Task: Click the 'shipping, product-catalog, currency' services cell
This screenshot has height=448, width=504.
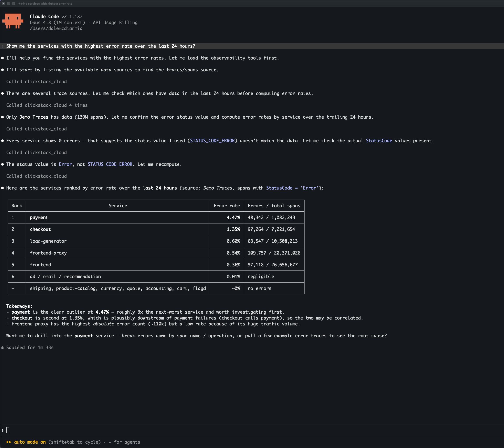Action: [x=118, y=289]
